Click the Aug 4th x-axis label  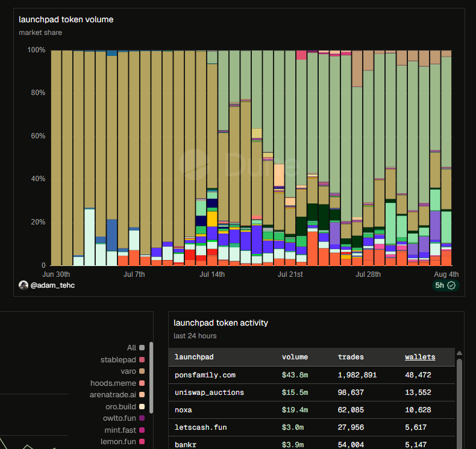446,274
